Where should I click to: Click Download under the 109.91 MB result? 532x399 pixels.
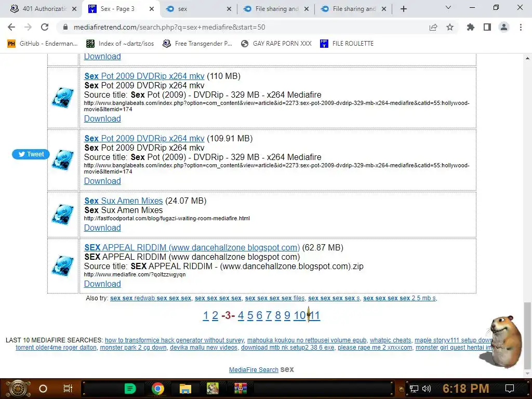(x=102, y=181)
